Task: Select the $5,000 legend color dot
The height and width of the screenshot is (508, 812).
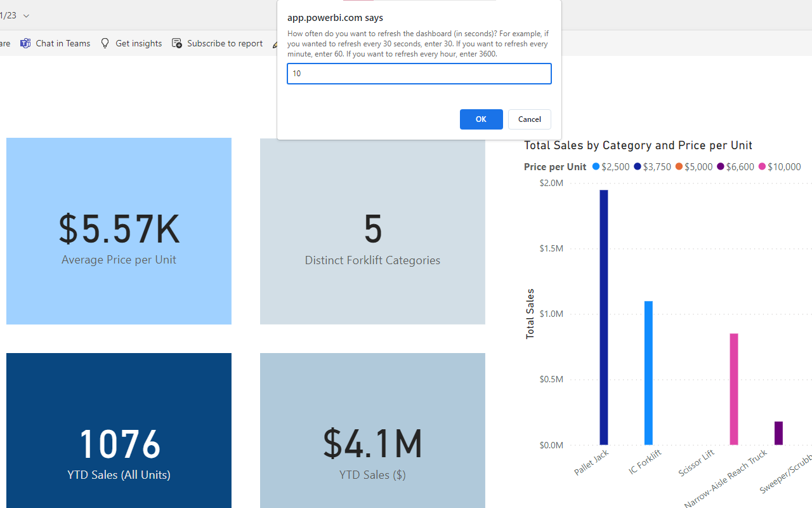Action: [x=679, y=166]
